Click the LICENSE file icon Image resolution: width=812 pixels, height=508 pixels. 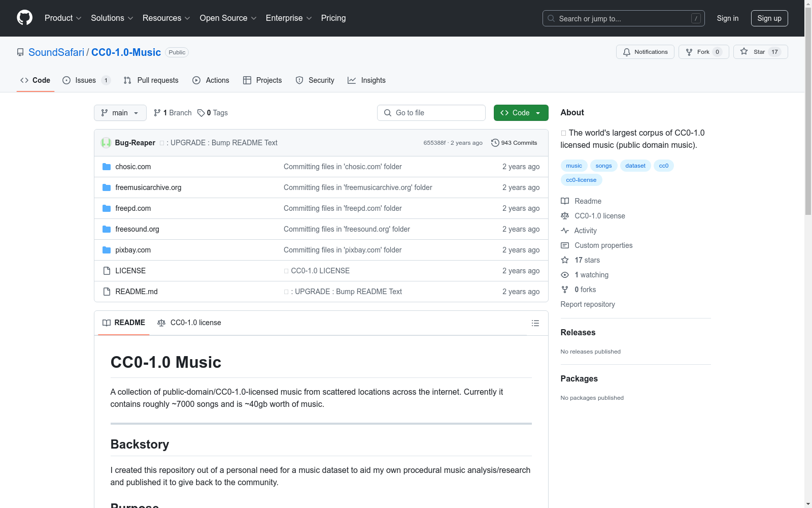[x=107, y=271]
